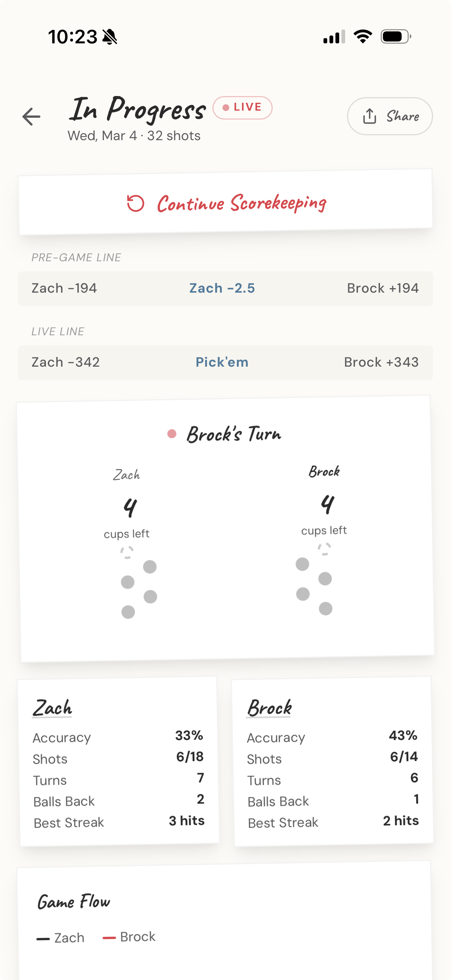Tap the battery status icon
The height and width of the screenshot is (980, 451).
[x=395, y=37]
